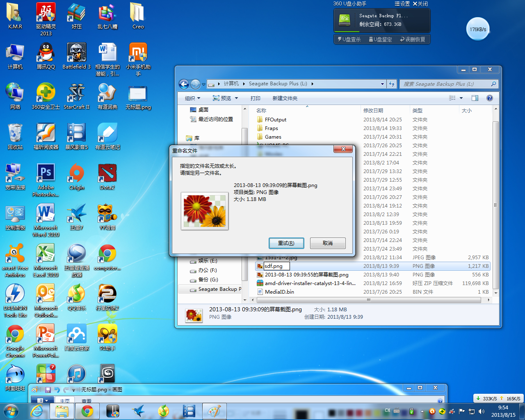Image resolution: width=525 pixels, height=420 pixels.
Task: Click 重试(R) in the rename dialog
Action: pyautogui.click(x=286, y=243)
